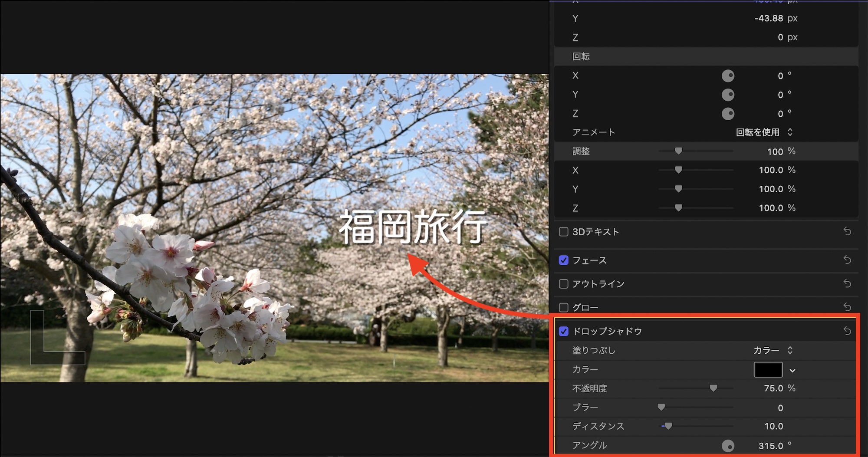Open the 塗りつぶし pop-up set to カラー
Image resolution: width=868 pixels, height=457 pixels.
pyautogui.click(x=773, y=350)
